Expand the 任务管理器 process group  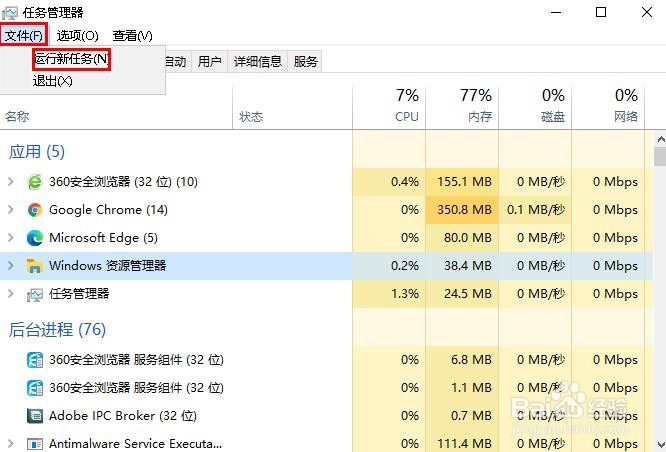11,294
